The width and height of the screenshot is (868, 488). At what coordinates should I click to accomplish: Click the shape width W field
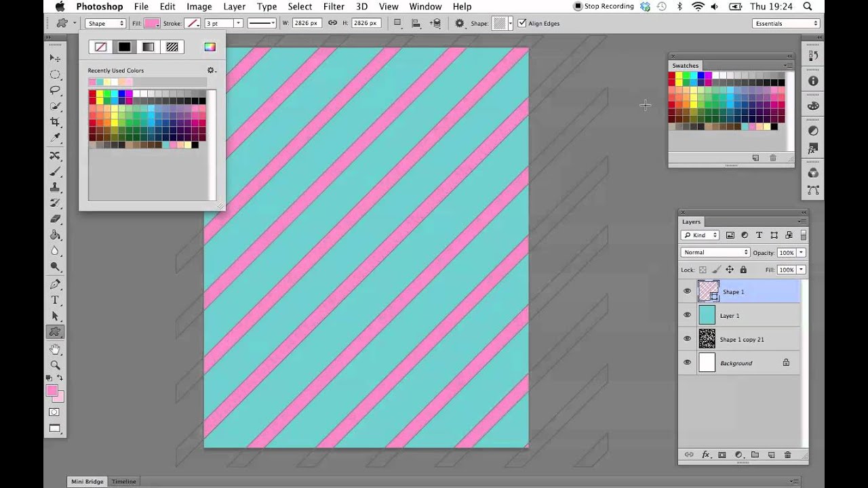coord(307,23)
